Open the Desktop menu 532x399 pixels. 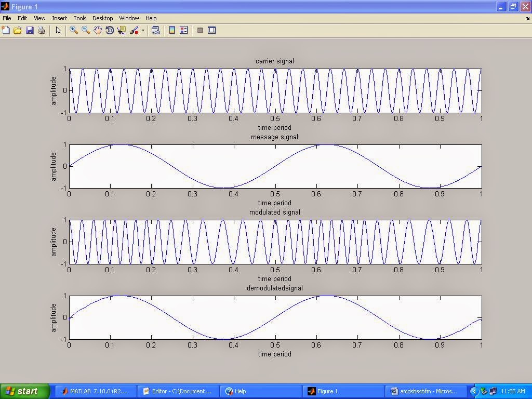point(102,18)
